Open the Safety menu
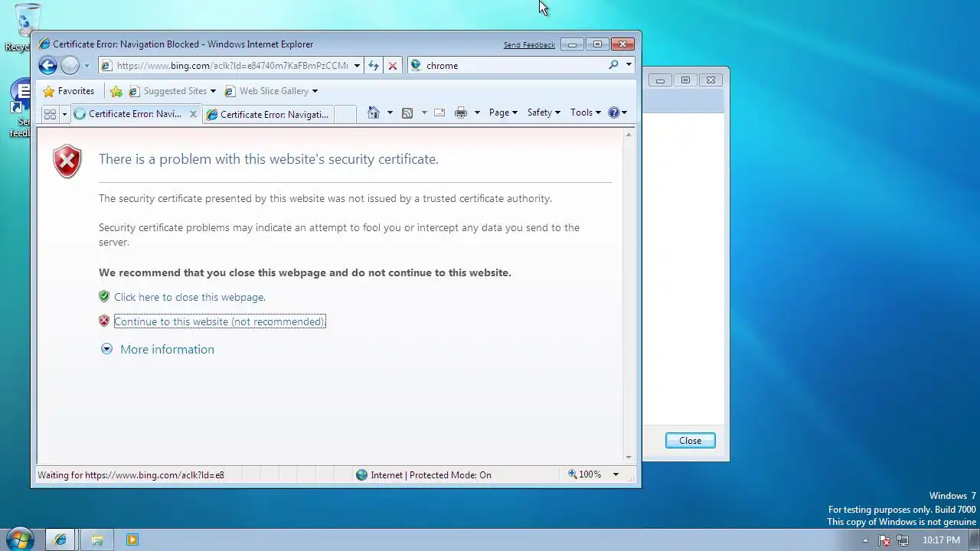The height and width of the screenshot is (551, 980). (544, 112)
